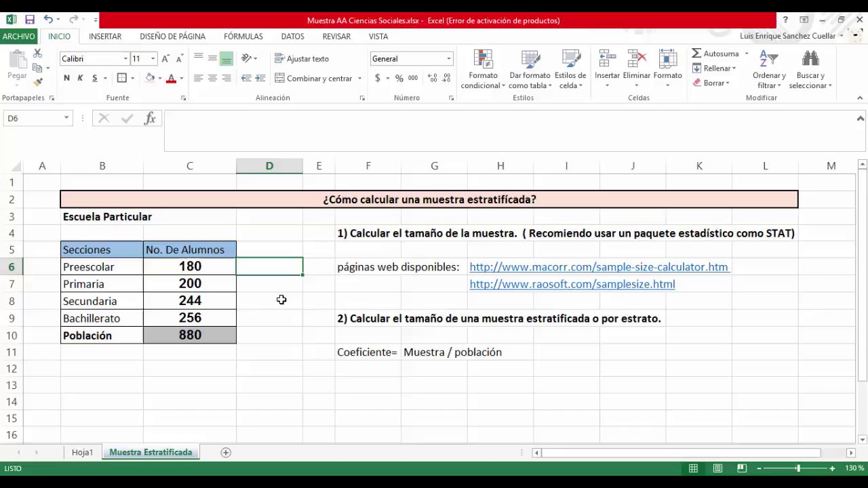Open the Formato cells menu
The height and width of the screenshot is (488, 868).
click(x=668, y=69)
